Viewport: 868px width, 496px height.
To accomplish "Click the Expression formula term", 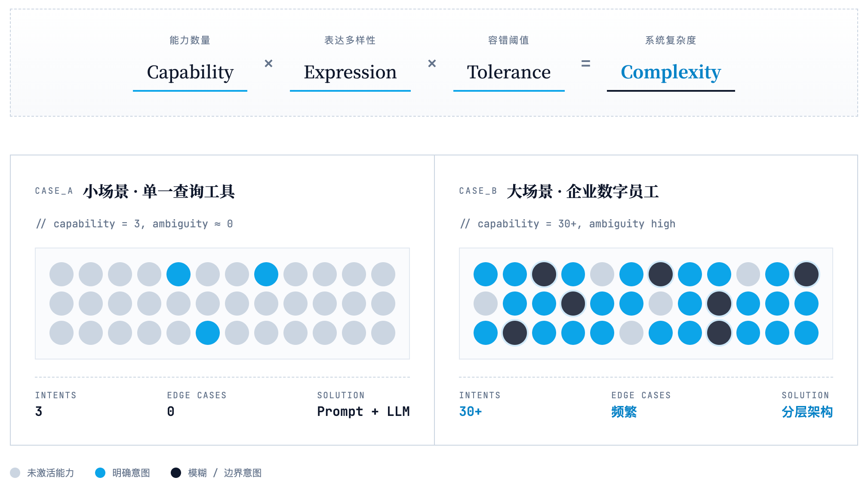I will point(350,72).
